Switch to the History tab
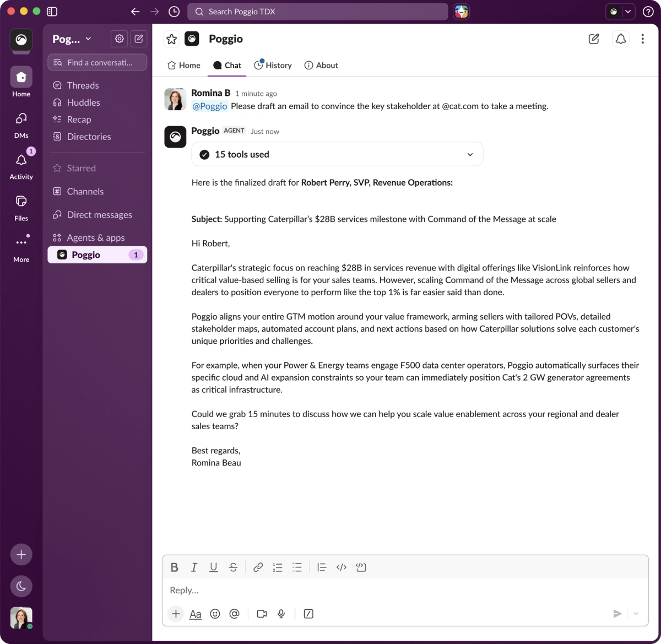This screenshot has width=661, height=644. click(x=273, y=65)
